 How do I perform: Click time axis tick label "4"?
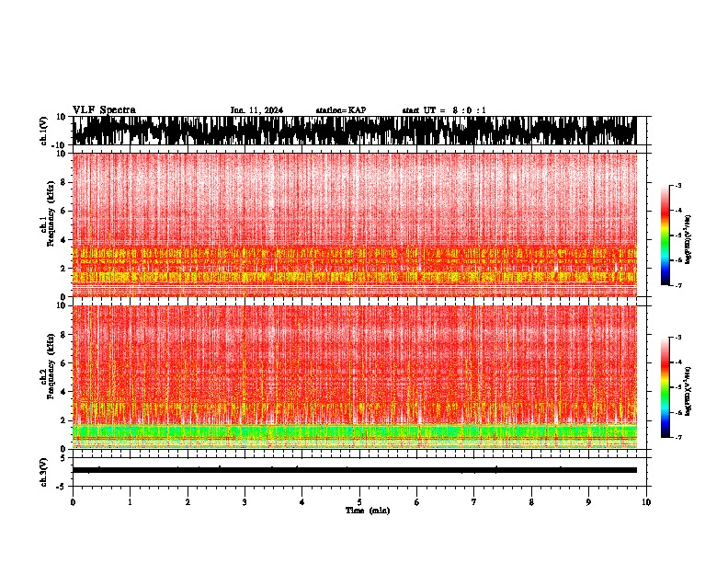pos(302,502)
